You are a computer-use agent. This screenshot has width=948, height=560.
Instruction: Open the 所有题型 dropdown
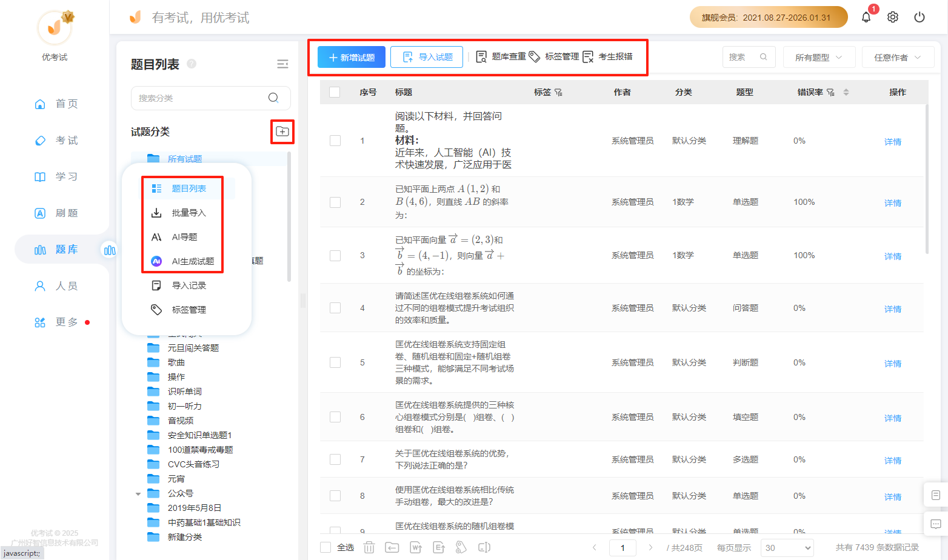pos(819,57)
